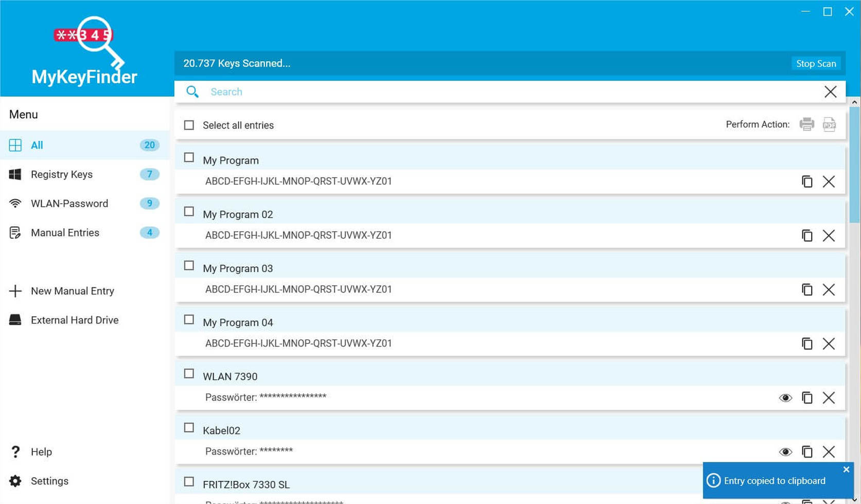Copy the Kabel02 password

(807, 452)
